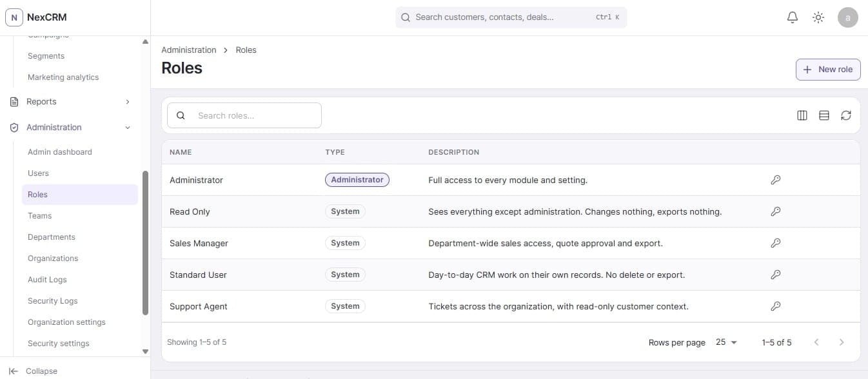The image size is (868, 379).
Task: Click the sidebar scrollbar thumb
Action: (145, 243)
